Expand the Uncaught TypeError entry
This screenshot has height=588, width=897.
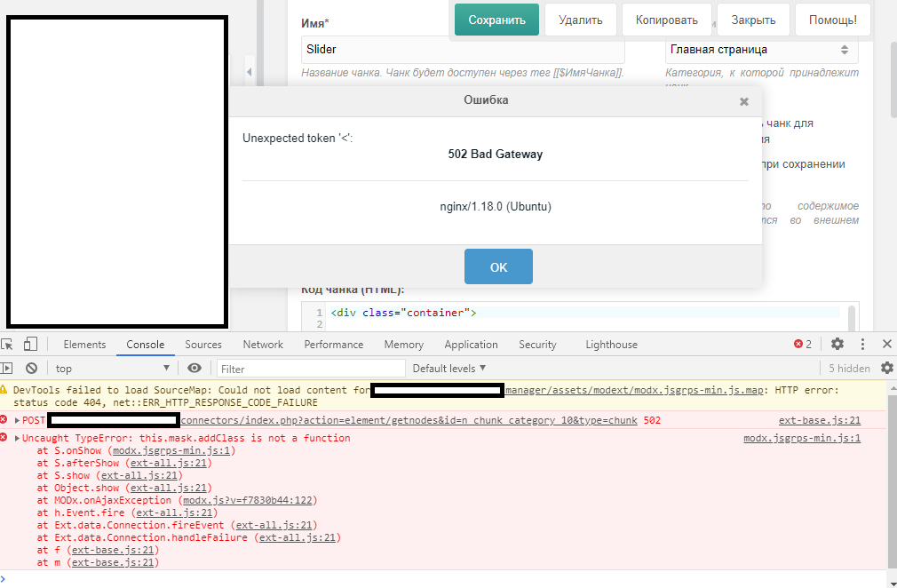coord(18,438)
